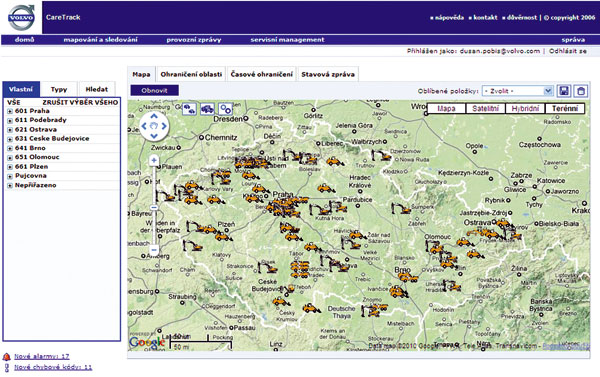Click the map zoom in plus button
Viewport: 600px width, 377px height.
154,160
